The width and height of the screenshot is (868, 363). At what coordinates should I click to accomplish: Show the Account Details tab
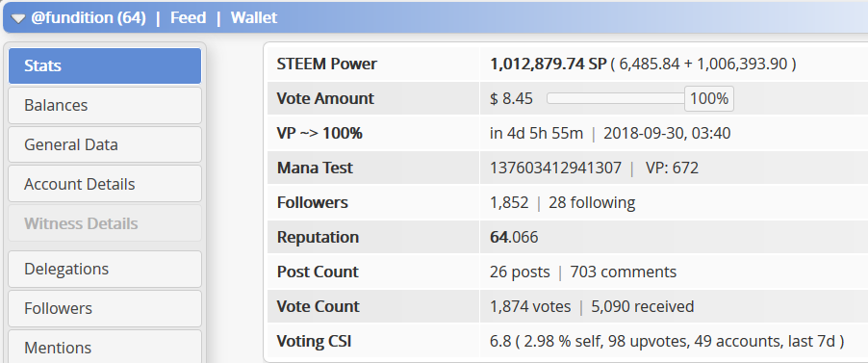click(105, 184)
